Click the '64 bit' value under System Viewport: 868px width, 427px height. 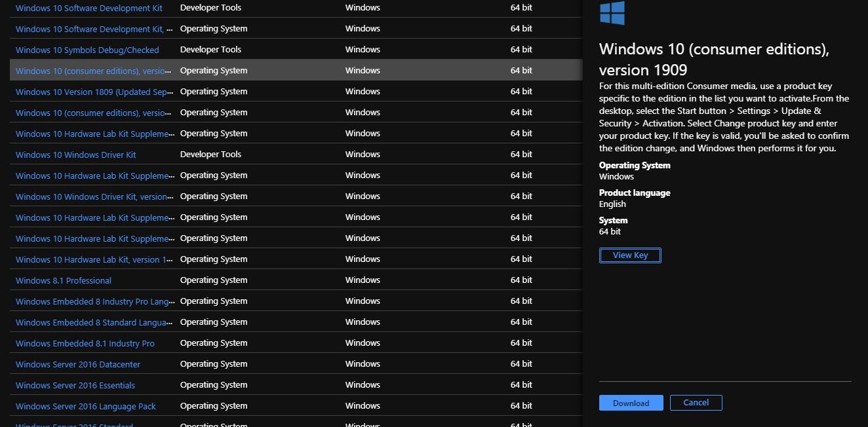tap(610, 231)
